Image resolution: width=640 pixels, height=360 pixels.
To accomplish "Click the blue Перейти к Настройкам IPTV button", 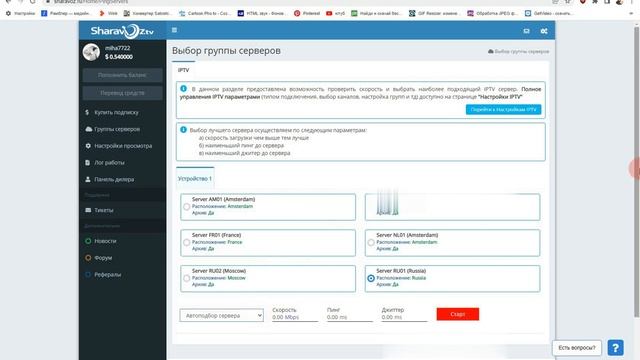I will (x=503, y=109).
